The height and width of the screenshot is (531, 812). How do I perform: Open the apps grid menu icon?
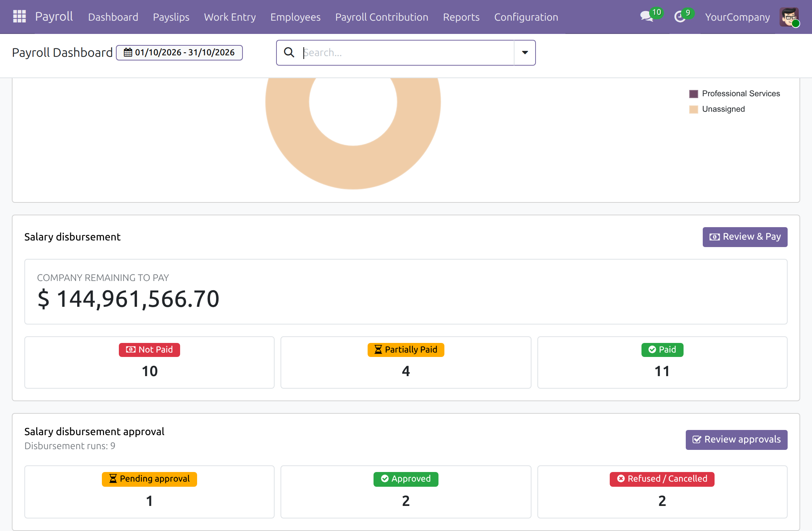point(19,17)
